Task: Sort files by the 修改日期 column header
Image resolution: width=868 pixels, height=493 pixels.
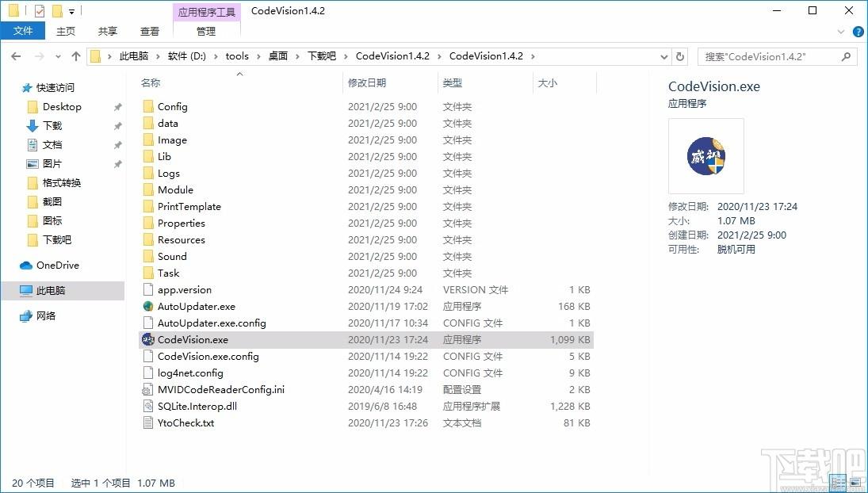Action: [367, 82]
